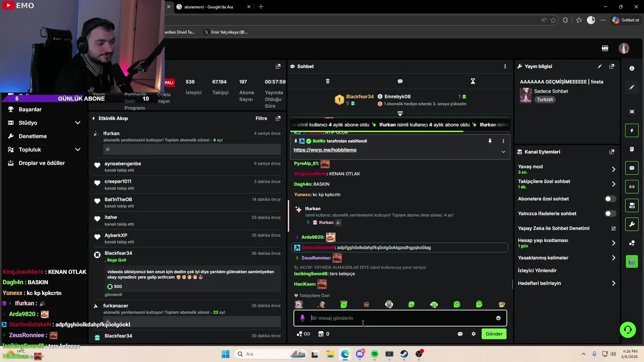Open the emoji picker in message box
Screen dimensions: 644x362
point(499,318)
